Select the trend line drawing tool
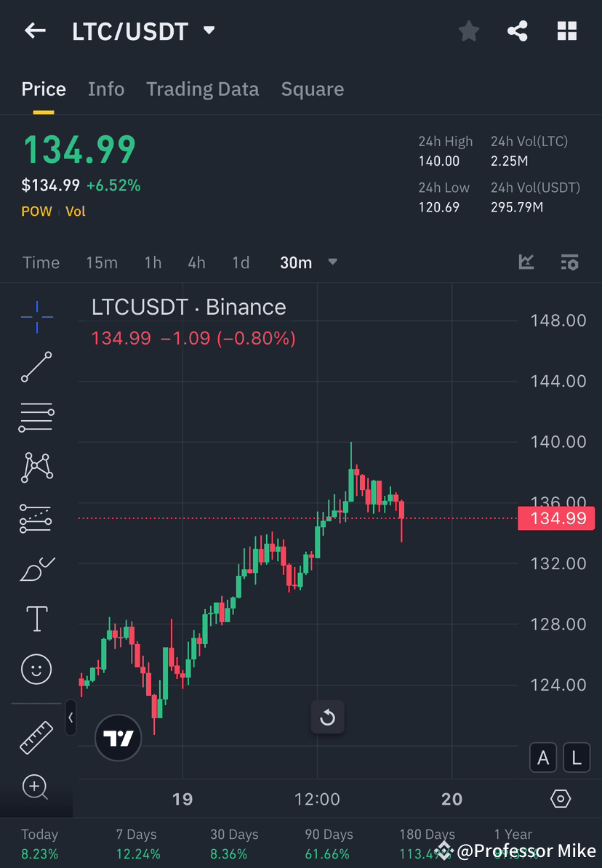602x868 pixels. pos(36,367)
